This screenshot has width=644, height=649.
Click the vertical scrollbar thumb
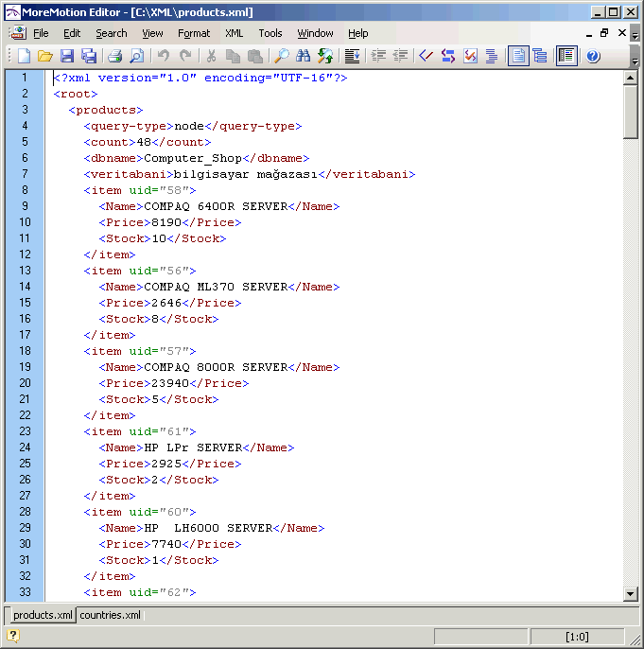pyautogui.click(x=630, y=112)
